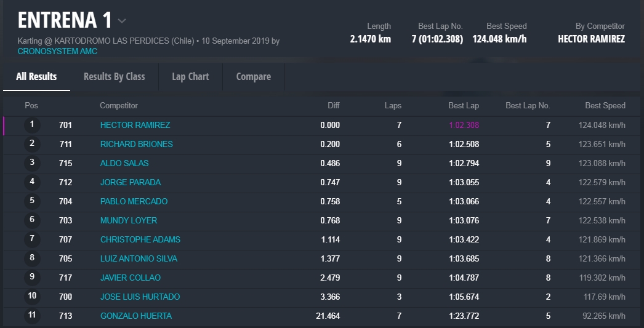644x328 pixels.
Task: Open PABLO MERCADO's competitor page
Action: tap(134, 201)
